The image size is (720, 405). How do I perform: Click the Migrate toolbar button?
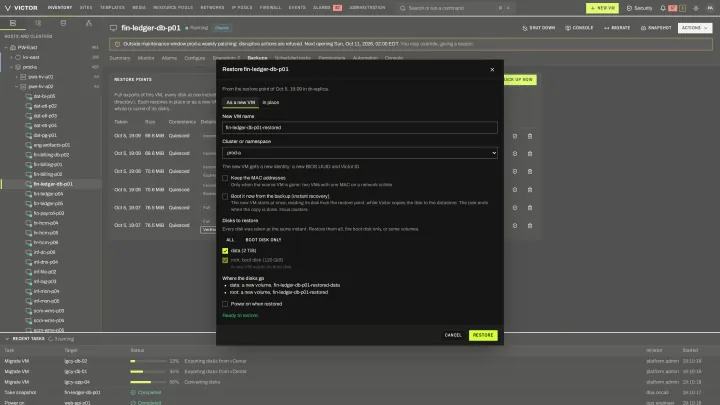[x=617, y=28]
